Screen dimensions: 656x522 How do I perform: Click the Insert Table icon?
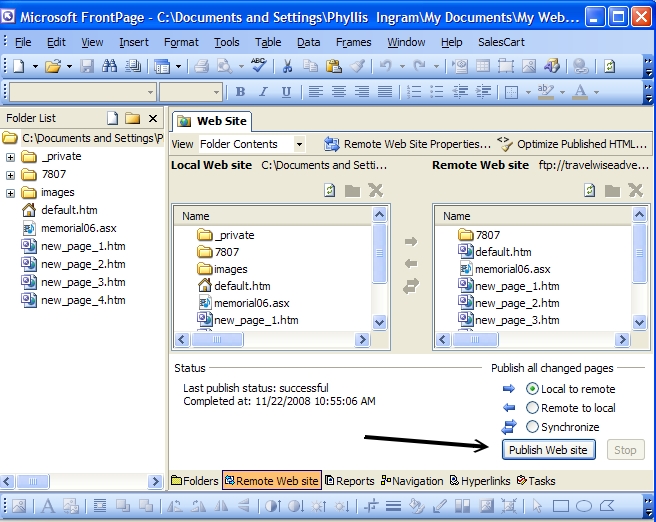coord(483,66)
